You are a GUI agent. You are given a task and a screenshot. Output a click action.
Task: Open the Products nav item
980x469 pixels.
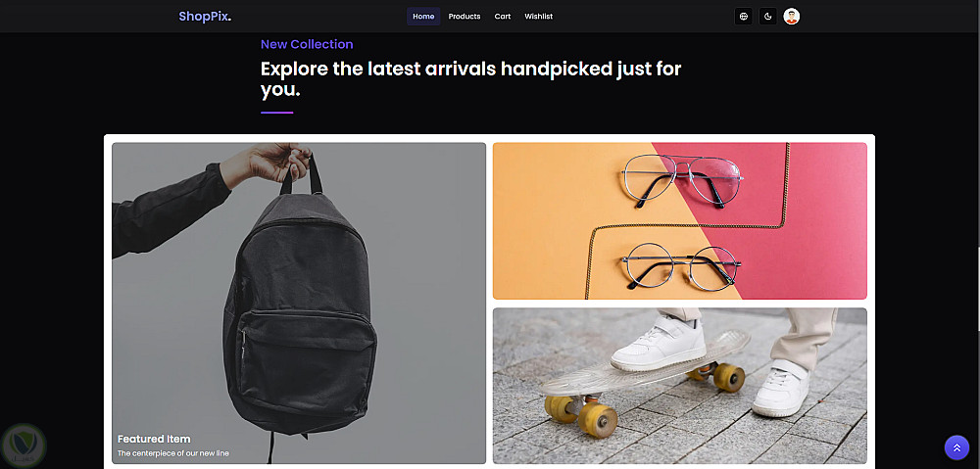(x=465, y=17)
